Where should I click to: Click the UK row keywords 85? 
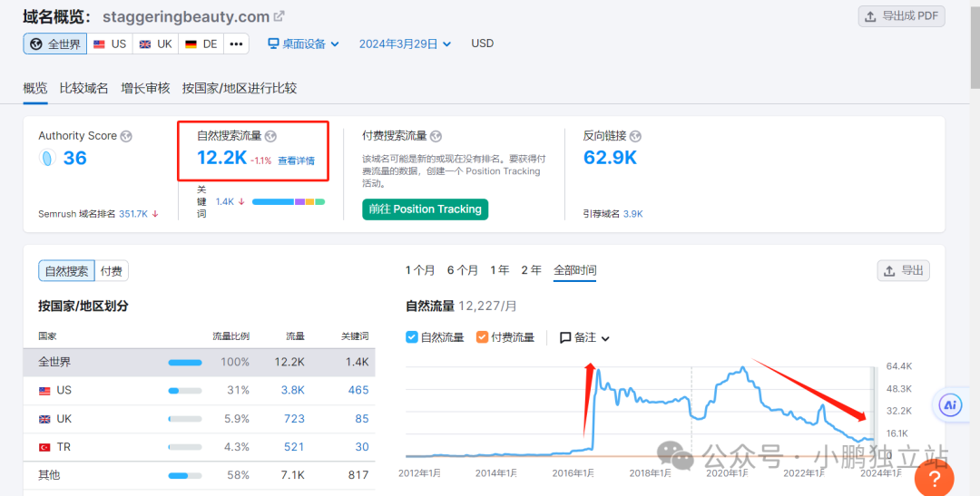362,419
